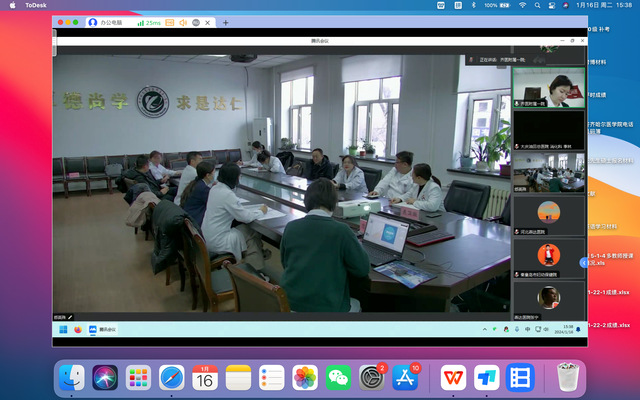Open a new ToDesk tab with plus button

[225, 22]
